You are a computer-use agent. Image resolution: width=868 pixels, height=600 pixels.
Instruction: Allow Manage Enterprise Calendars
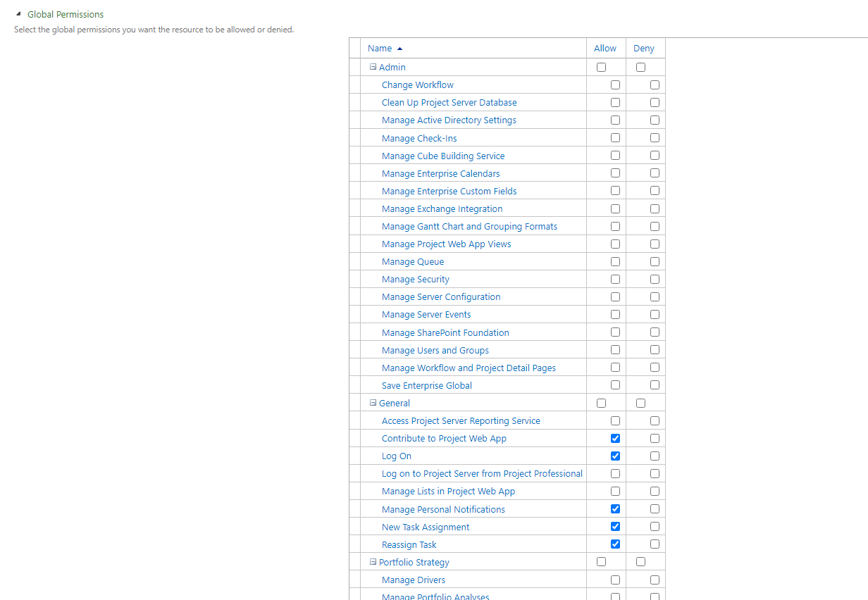click(x=616, y=173)
